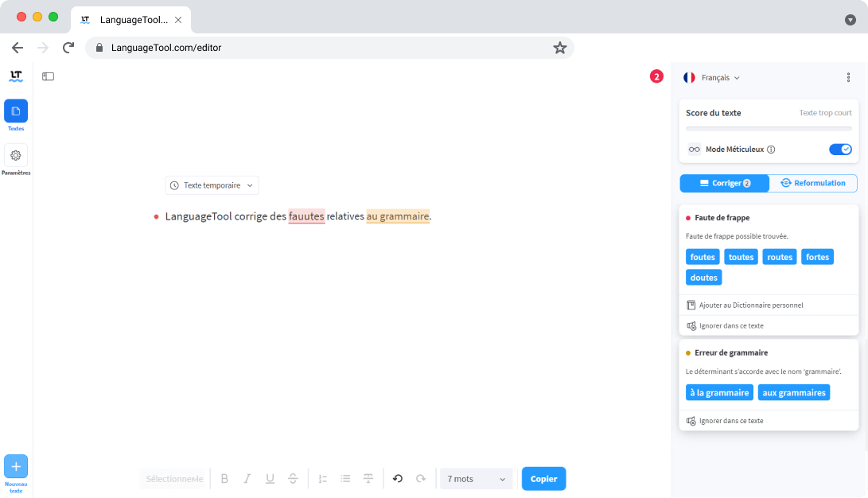Expand the Texte temporaire dropdown
868x498 pixels.
click(212, 185)
